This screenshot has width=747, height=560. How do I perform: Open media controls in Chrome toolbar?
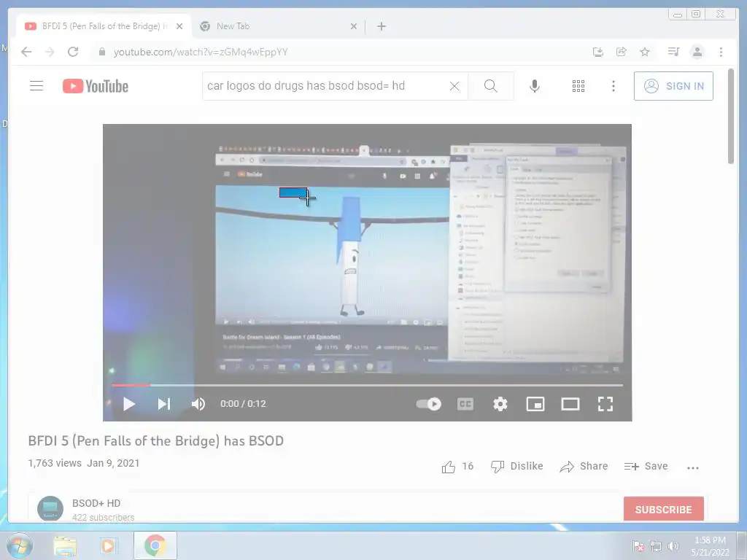673,52
